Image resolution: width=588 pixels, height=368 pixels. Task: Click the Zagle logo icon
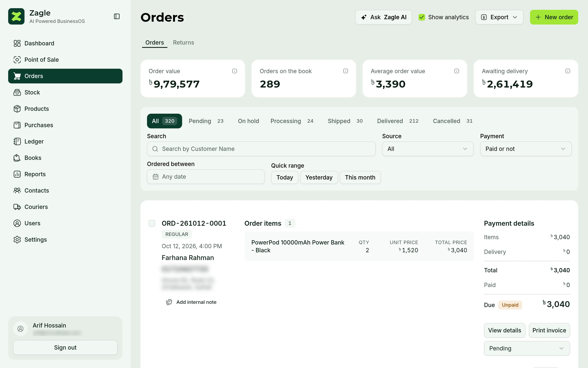(x=16, y=16)
